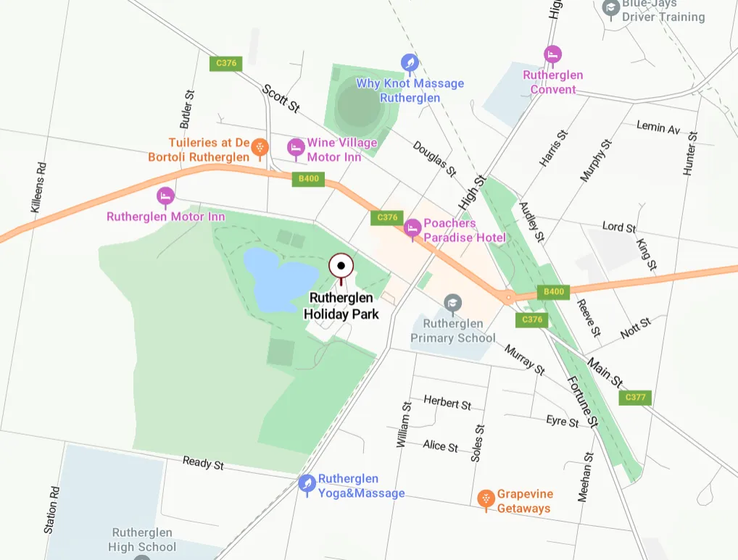The width and height of the screenshot is (738, 560).
Task: Click the Rutherglen Holiday Park label
Action: click(341, 306)
